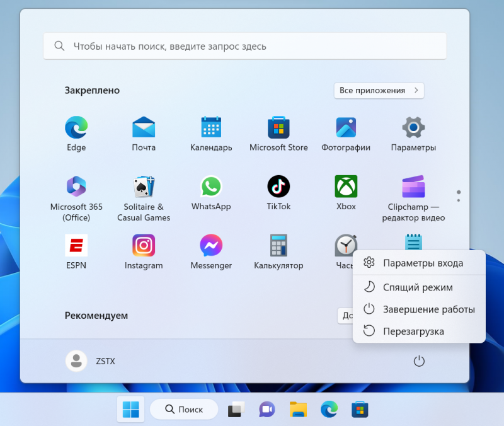Launch the Xbox app
Image resolution: width=504 pixels, height=426 pixels.
tap(346, 193)
